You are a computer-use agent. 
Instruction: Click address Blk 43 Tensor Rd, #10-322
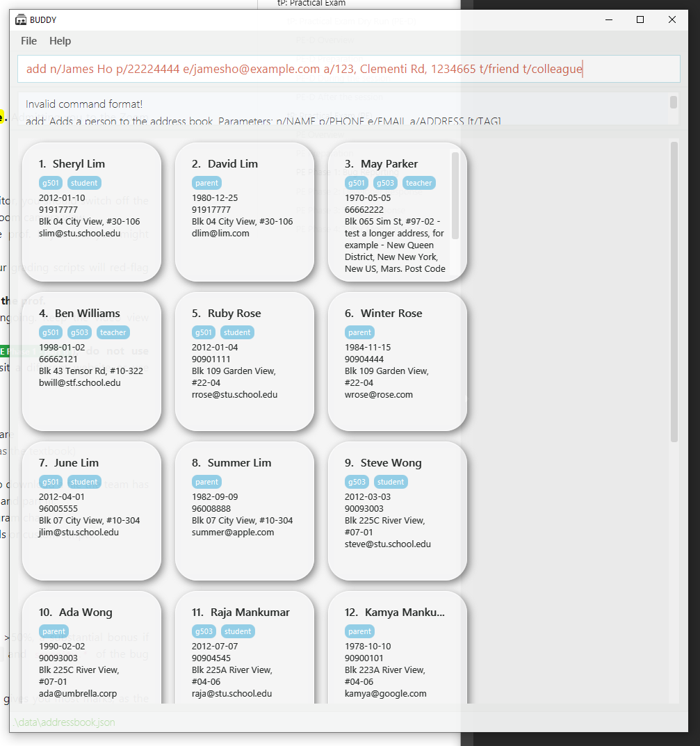pyautogui.click(x=91, y=371)
